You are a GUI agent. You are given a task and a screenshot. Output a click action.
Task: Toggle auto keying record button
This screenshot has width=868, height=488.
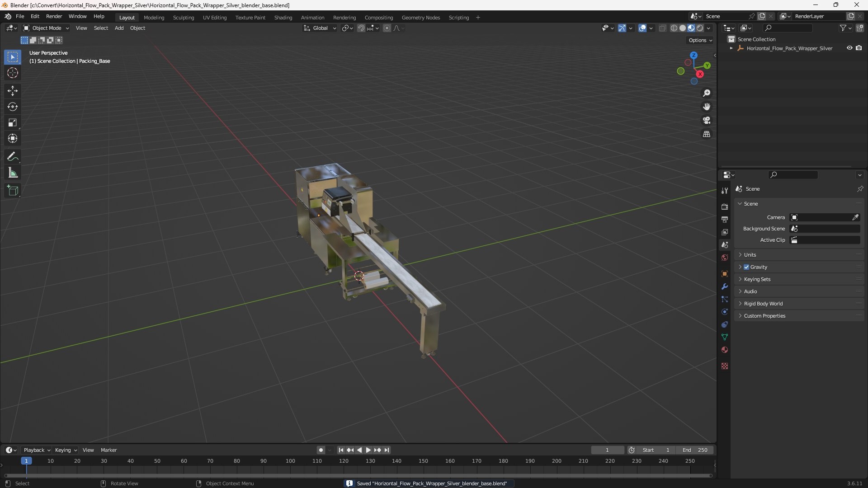tap(321, 450)
